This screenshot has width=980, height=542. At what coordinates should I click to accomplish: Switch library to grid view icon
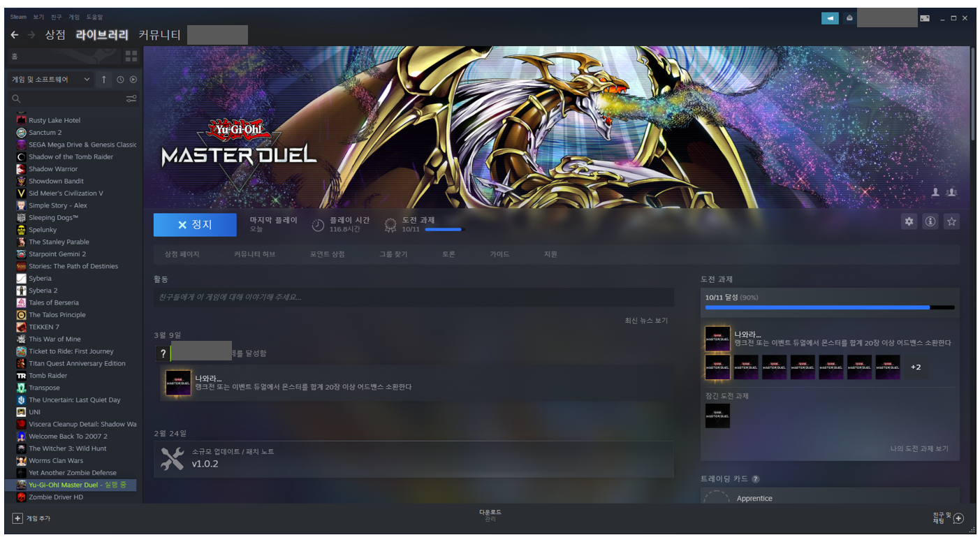(131, 56)
